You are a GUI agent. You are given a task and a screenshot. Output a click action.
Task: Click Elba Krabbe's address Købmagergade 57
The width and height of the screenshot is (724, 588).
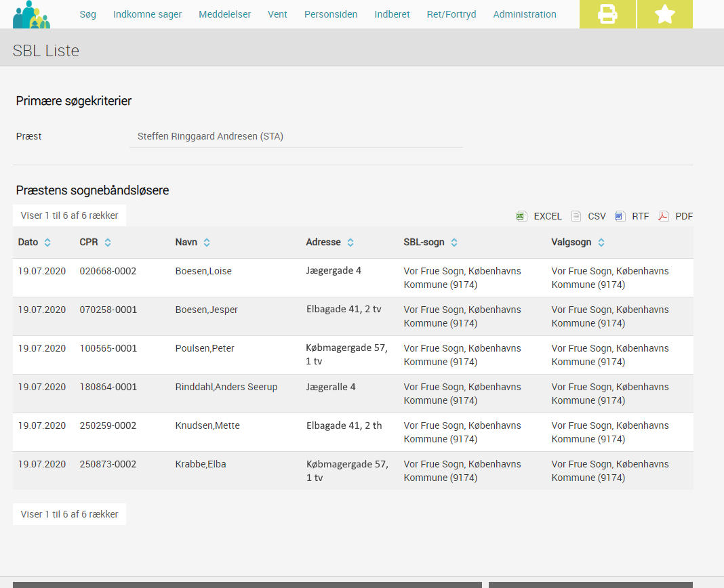pyautogui.click(x=347, y=471)
